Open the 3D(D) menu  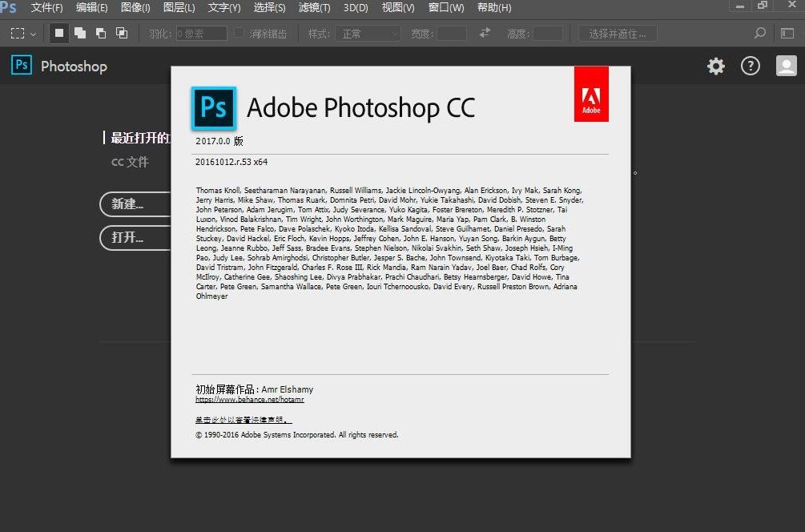coord(356,8)
